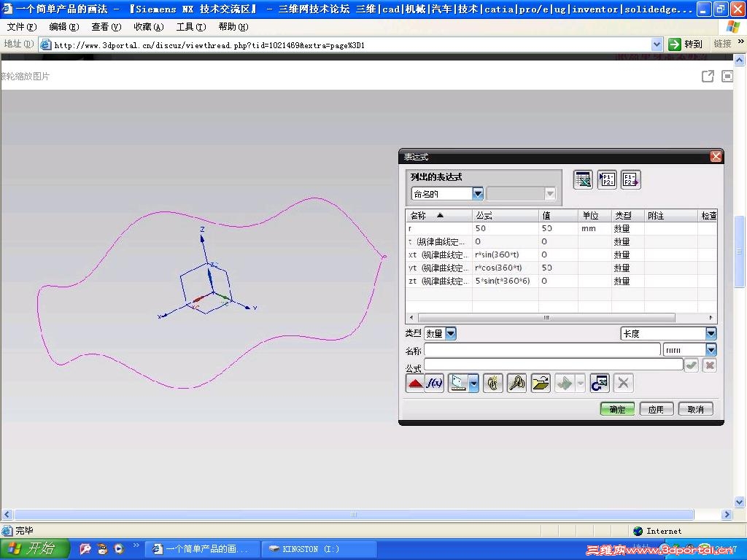Open the f(x) function insert tool
This screenshot has height=560, width=747.
[435, 384]
